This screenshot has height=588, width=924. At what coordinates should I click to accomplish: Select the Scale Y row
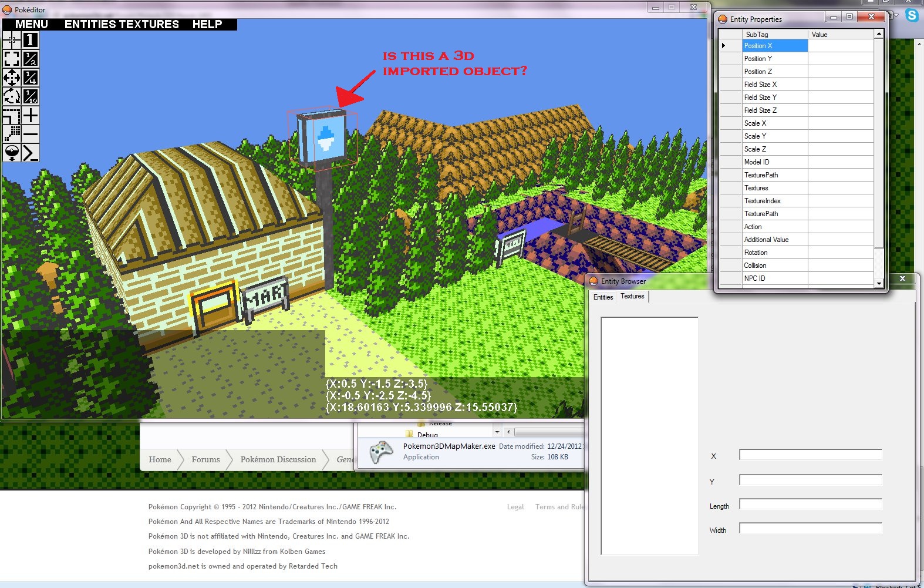coord(796,136)
